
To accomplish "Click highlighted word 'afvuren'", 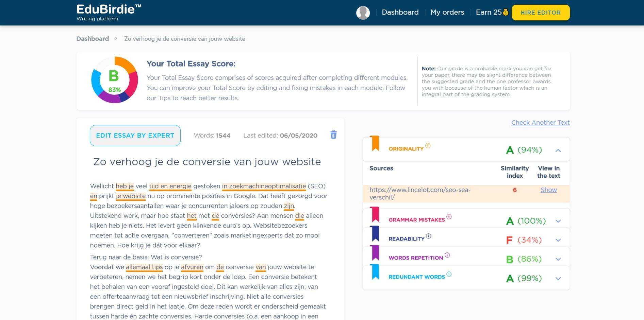I will click(x=192, y=267).
